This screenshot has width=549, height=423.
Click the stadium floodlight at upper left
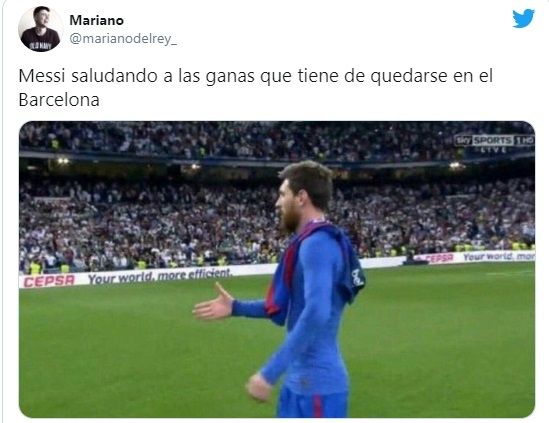click(63, 161)
